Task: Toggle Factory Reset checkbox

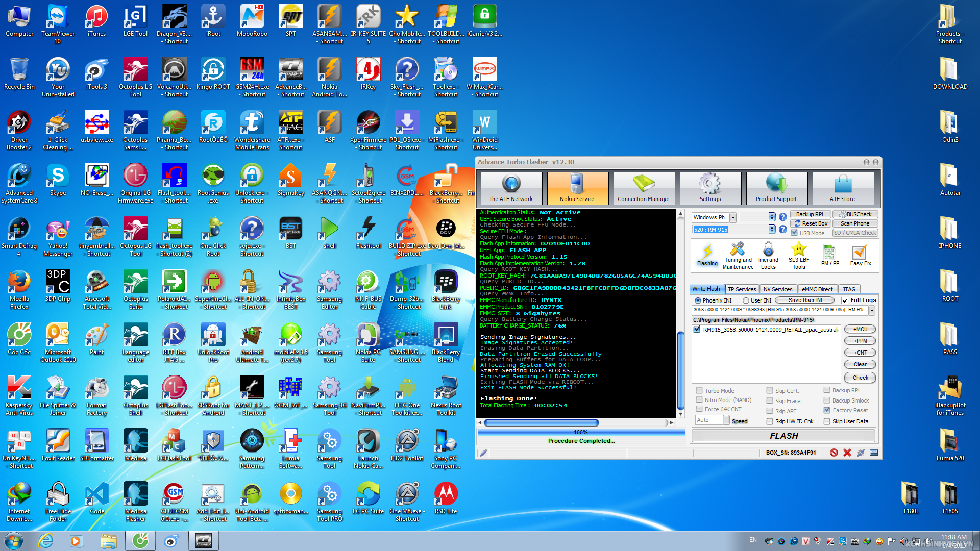Action: 827,410
